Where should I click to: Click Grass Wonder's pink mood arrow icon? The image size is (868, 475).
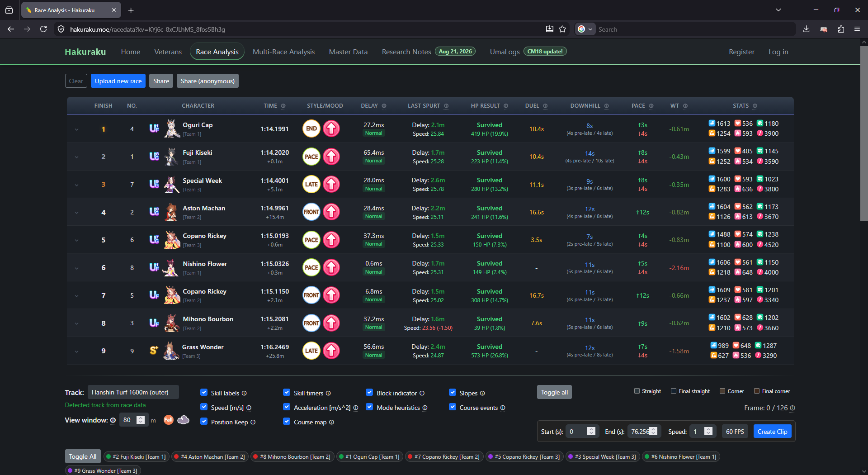point(331,351)
